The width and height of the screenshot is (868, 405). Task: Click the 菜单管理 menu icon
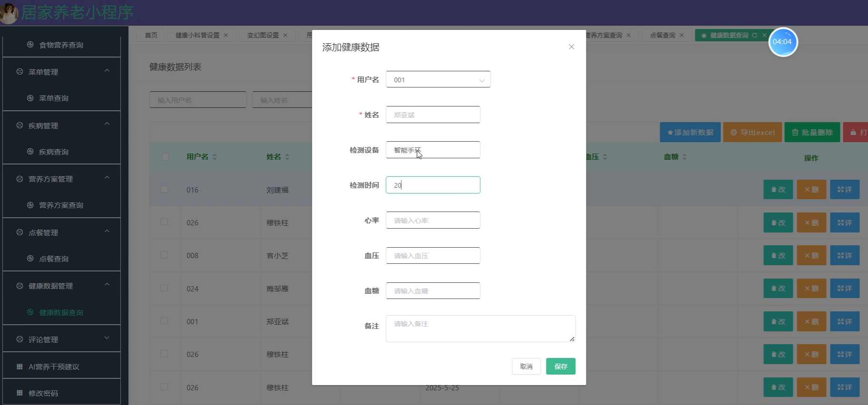click(x=20, y=72)
